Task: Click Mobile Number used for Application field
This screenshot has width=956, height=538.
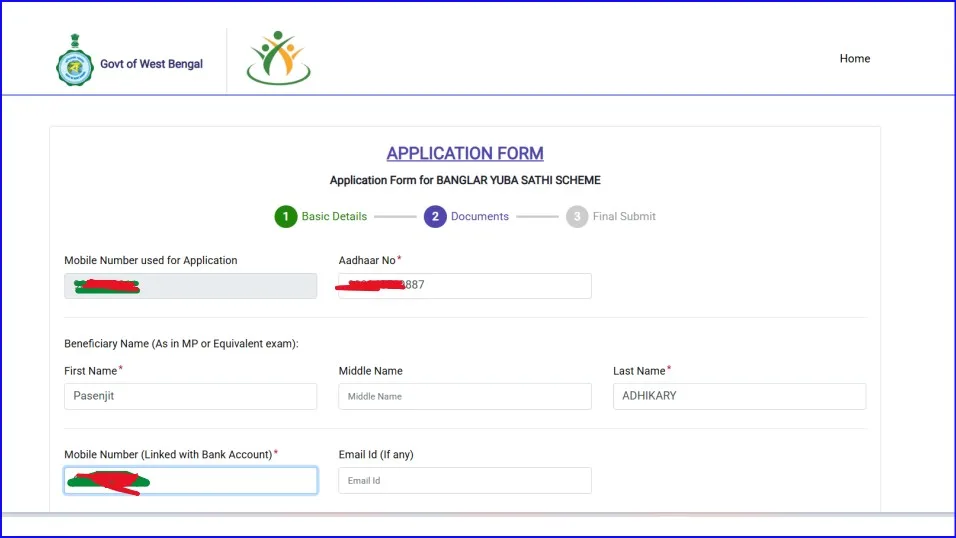Action: pos(190,286)
